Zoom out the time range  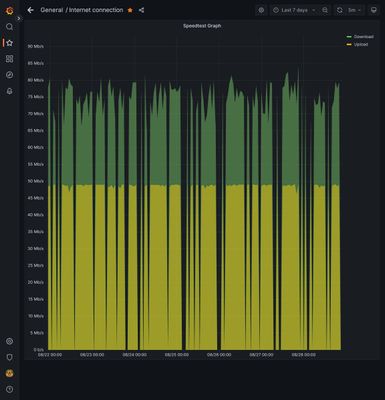(x=325, y=10)
